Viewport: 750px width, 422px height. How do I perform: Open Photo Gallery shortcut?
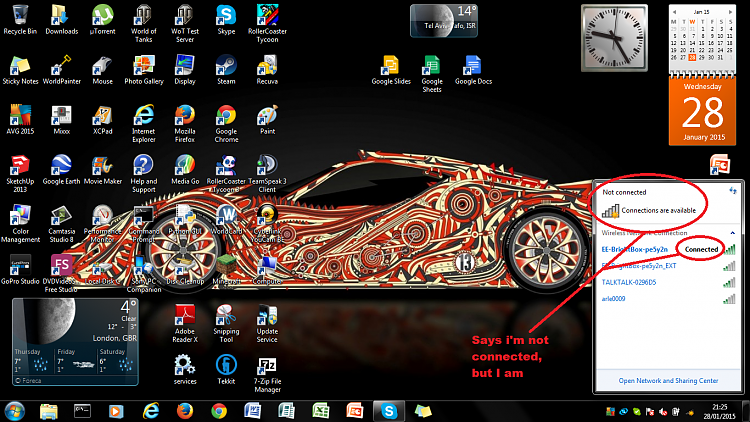143,70
